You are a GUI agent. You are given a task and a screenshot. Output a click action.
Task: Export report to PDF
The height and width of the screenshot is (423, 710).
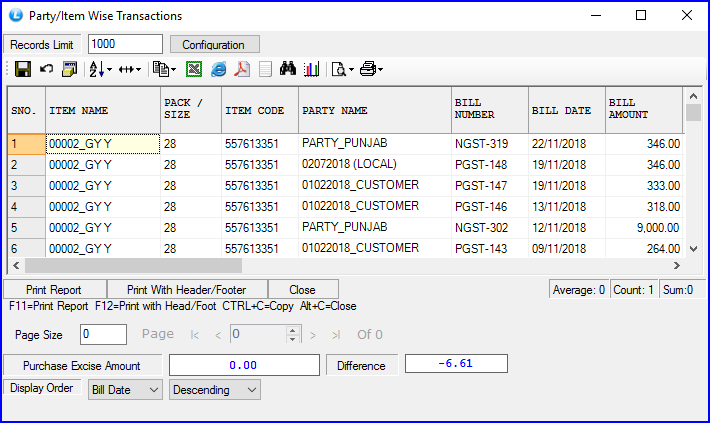click(242, 69)
